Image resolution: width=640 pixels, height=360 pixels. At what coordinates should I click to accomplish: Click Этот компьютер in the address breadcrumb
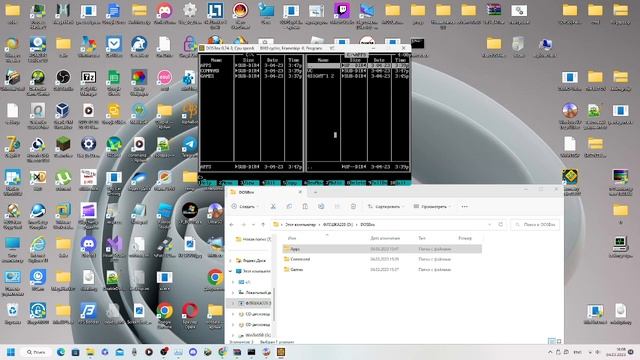point(300,224)
